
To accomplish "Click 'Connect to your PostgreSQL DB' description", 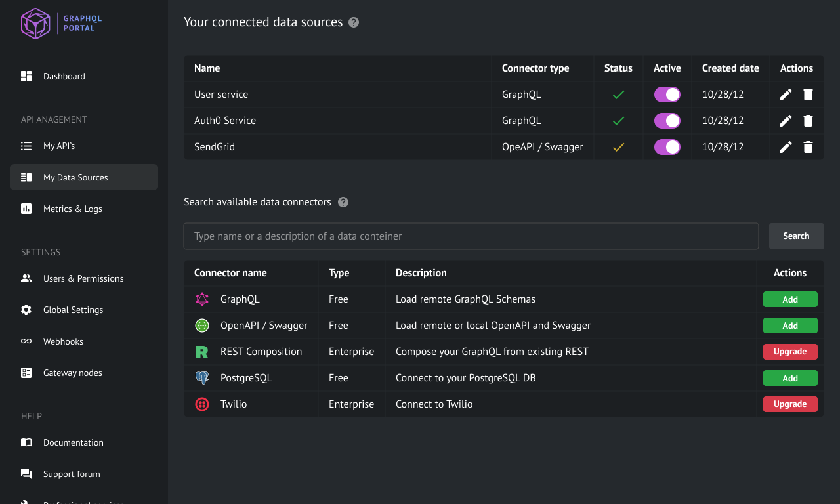I will [x=466, y=378].
